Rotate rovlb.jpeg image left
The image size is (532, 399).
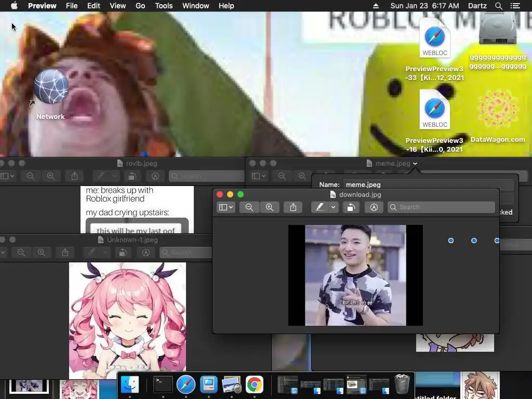132,176
